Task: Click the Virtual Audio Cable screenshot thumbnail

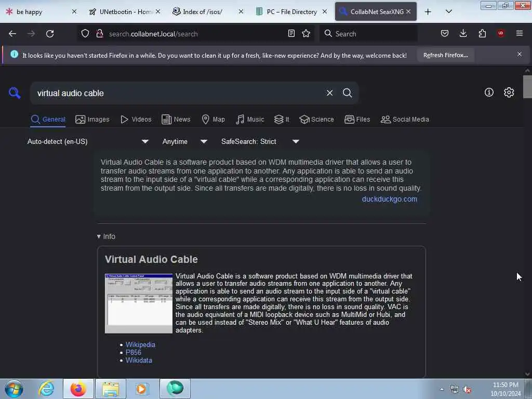Action: click(139, 303)
